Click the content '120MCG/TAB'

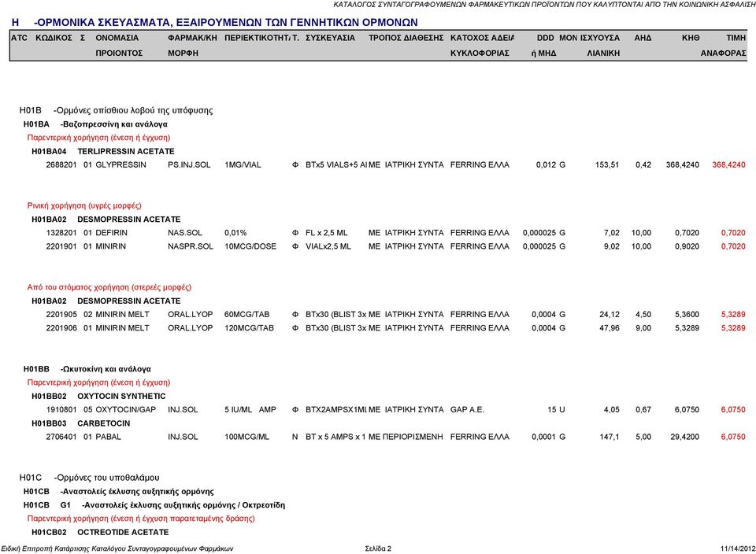(249, 328)
